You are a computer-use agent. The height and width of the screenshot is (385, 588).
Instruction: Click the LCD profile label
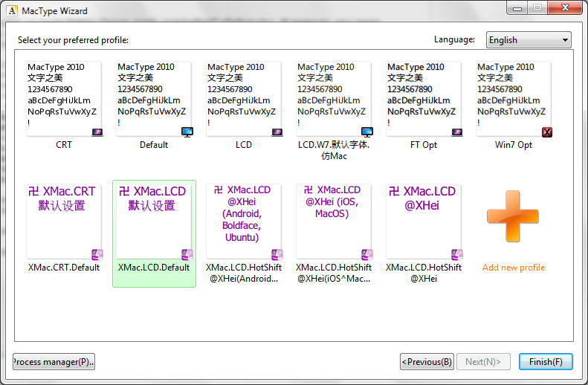(244, 145)
